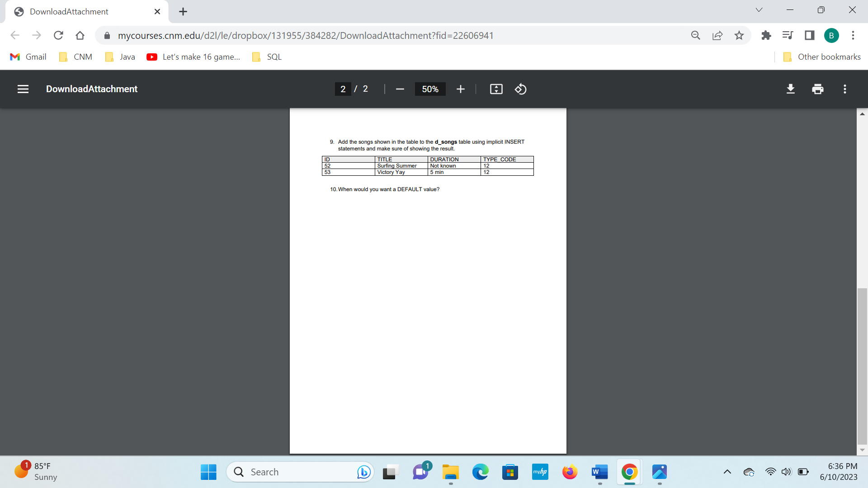Open Chrome's find-in-page search icon
The image size is (868, 488).
click(x=696, y=35)
